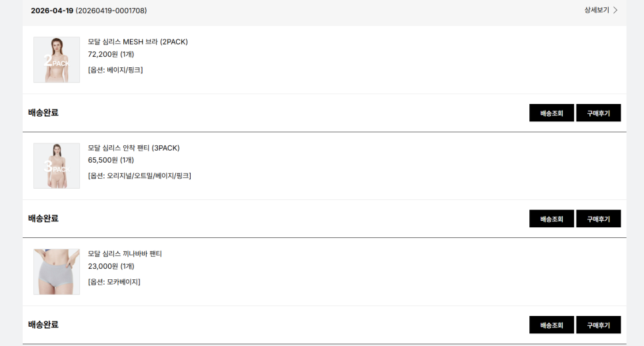The image size is (644, 346).
Task: Click 배송조회 for MESH 브라 item
Action: click(551, 113)
